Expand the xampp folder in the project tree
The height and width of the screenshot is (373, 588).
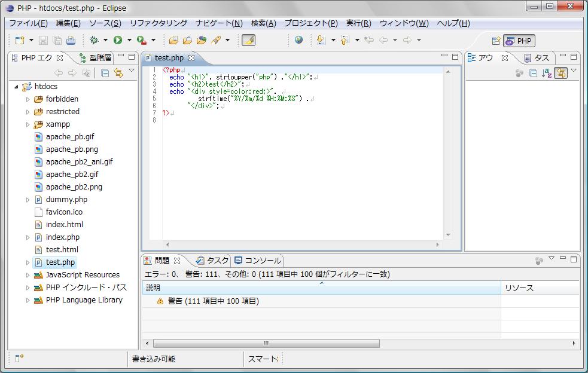pos(26,124)
